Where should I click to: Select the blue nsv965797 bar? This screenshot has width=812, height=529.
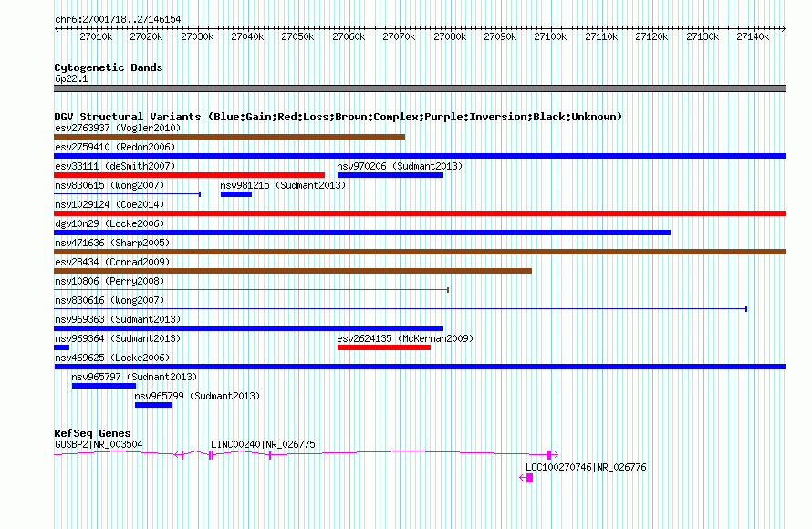104,386
